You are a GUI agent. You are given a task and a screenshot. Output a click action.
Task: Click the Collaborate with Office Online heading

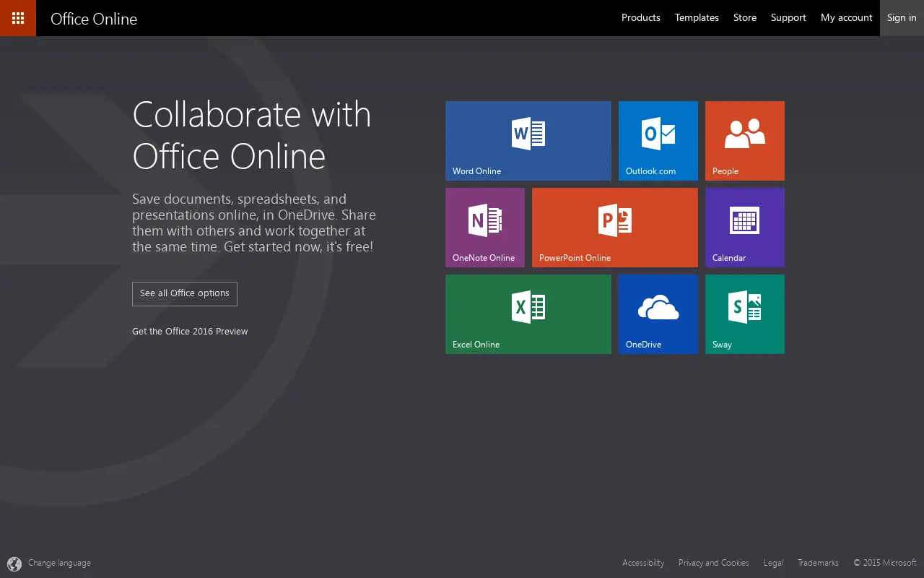[252, 135]
